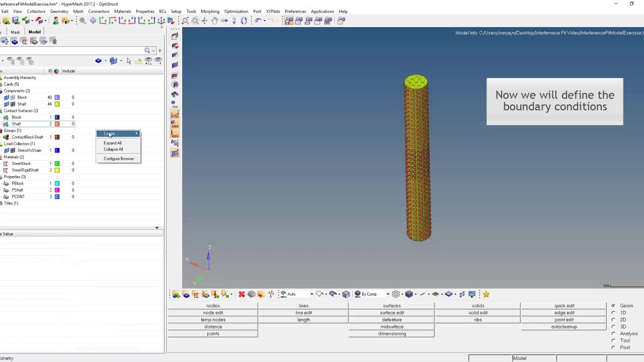This screenshot has width=644, height=362.
Task: Open dropdown arrow beside the undo icon
Action: pyautogui.click(x=265, y=21)
